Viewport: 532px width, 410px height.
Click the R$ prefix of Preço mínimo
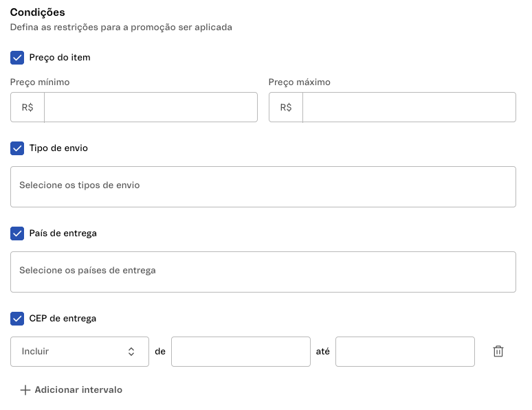point(27,108)
